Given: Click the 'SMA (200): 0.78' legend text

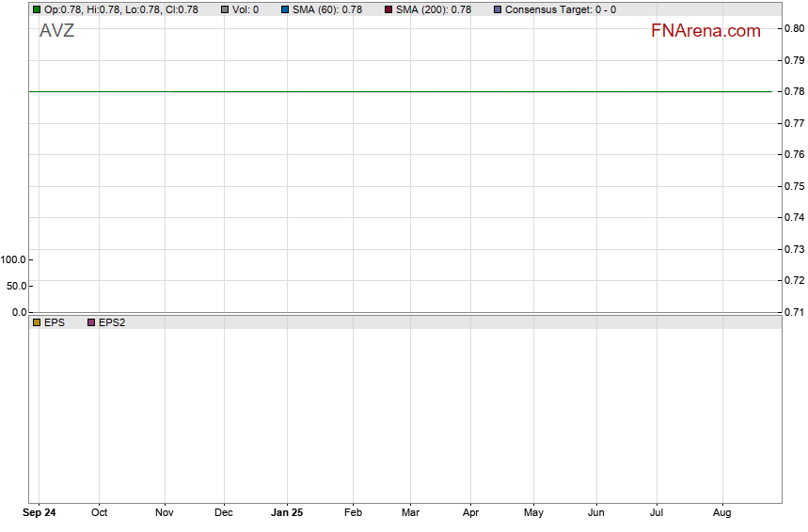Looking at the screenshot, I should click(x=433, y=9).
